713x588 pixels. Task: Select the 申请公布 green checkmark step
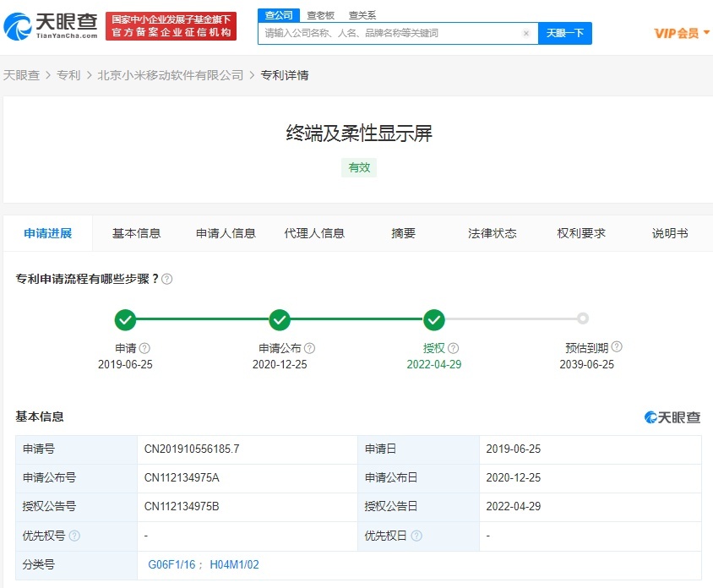[x=280, y=319]
